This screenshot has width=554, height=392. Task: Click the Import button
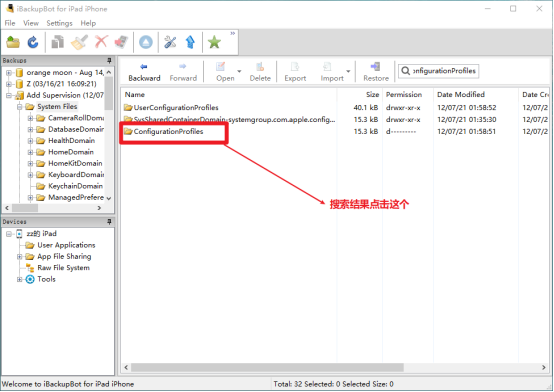[x=332, y=72]
